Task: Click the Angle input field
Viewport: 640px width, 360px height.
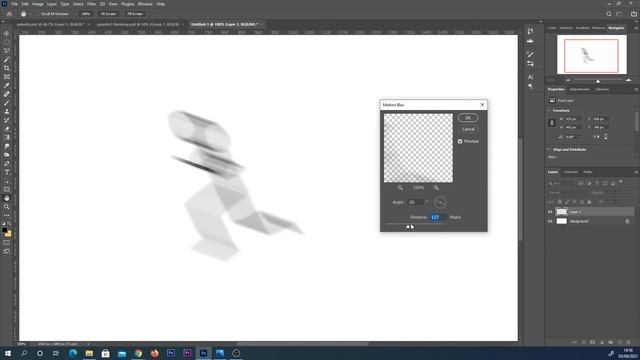Action: pyautogui.click(x=415, y=202)
